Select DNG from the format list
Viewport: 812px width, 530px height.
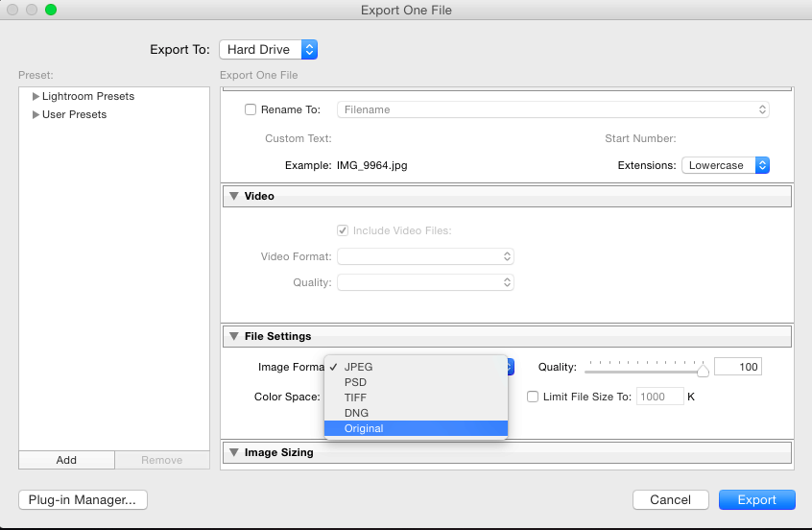pos(356,413)
